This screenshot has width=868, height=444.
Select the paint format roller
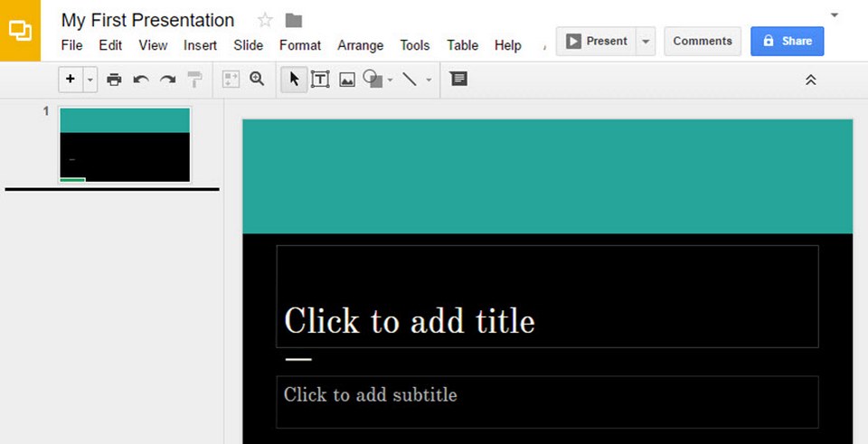pyautogui.click(x=194, y=80)
